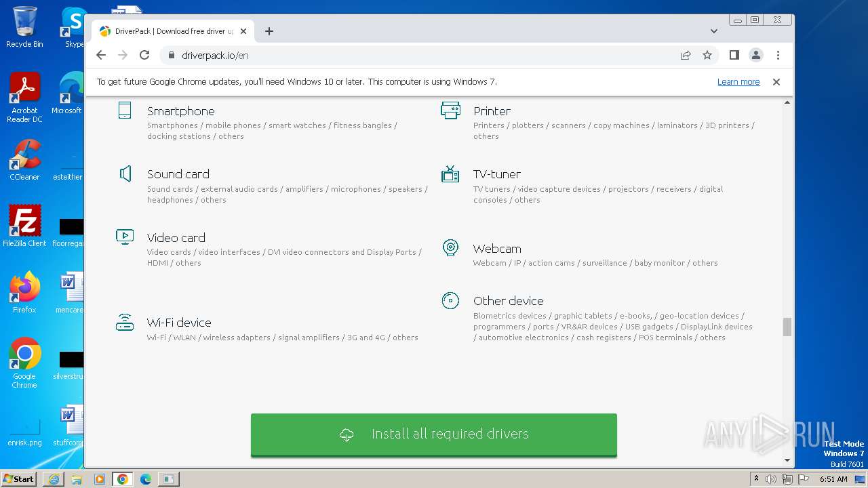The height and width of the screenshot is (488, 868).
Task: Click the Action Center flag tray icon
Action: [x=804, y=479]
